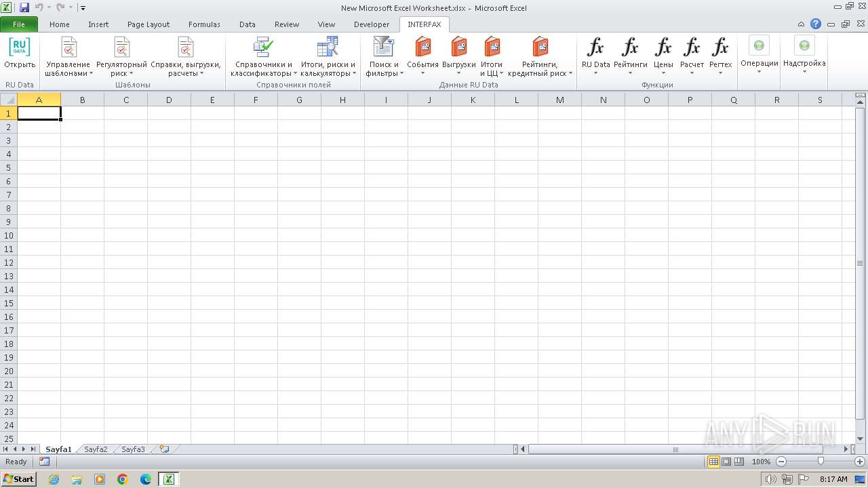
Task: Go to last sheet navigation arrow
Action: point(33,449)
